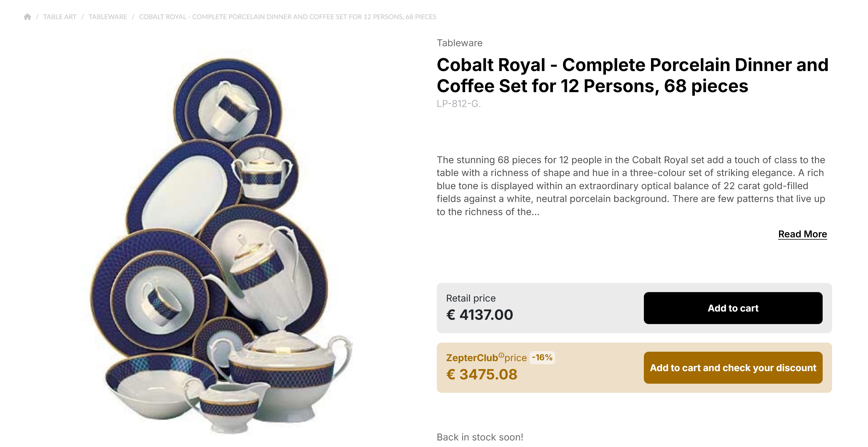868x447 pixels.
Task: Click Add to cart and check your discount
Action: coord(733,367)
